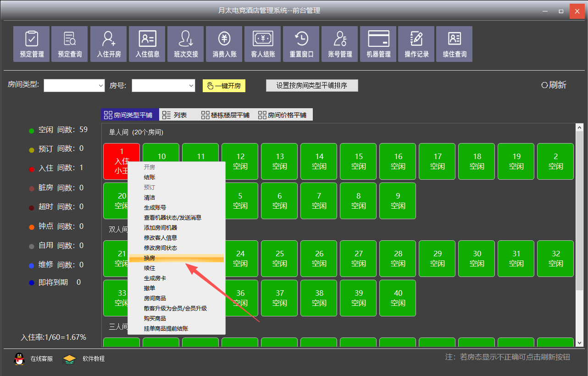
Task: Click the 刷新 refresh button
Action: (x=554, y=85)
